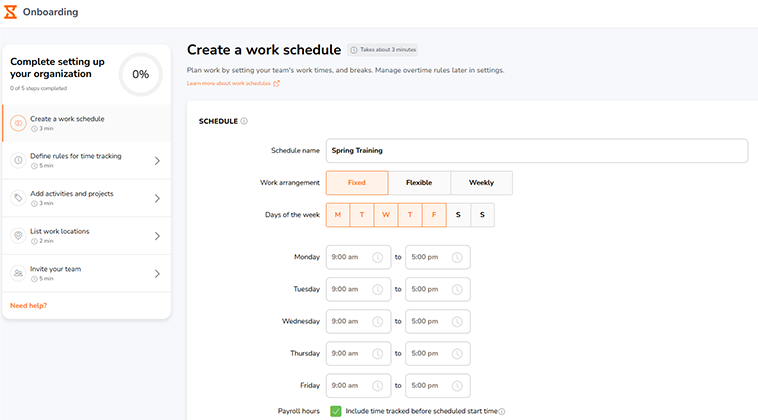Click the Schedule name input field
758x420 pixels.
536,151
